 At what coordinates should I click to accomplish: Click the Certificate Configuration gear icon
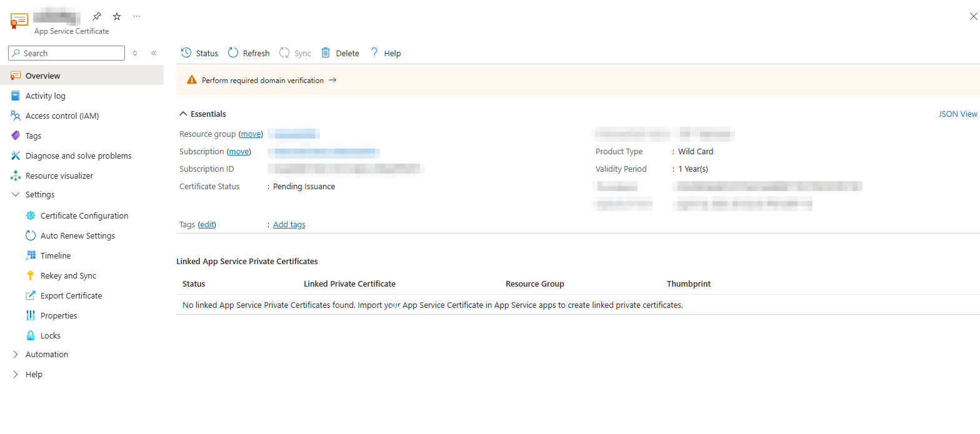[x=31, y=215]
